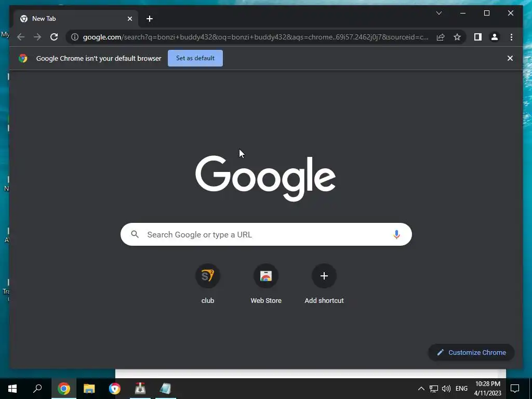Open Windows taskbar search

pos(37,389)
